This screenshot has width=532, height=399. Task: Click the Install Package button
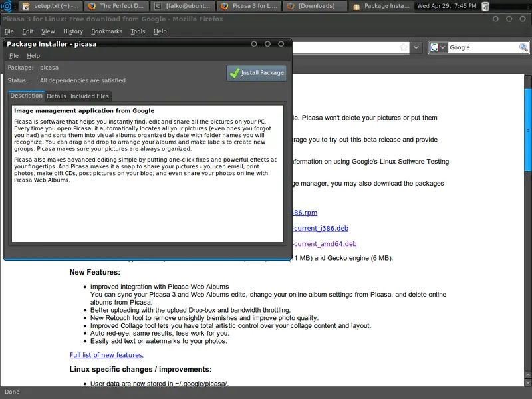coord(257,73)
